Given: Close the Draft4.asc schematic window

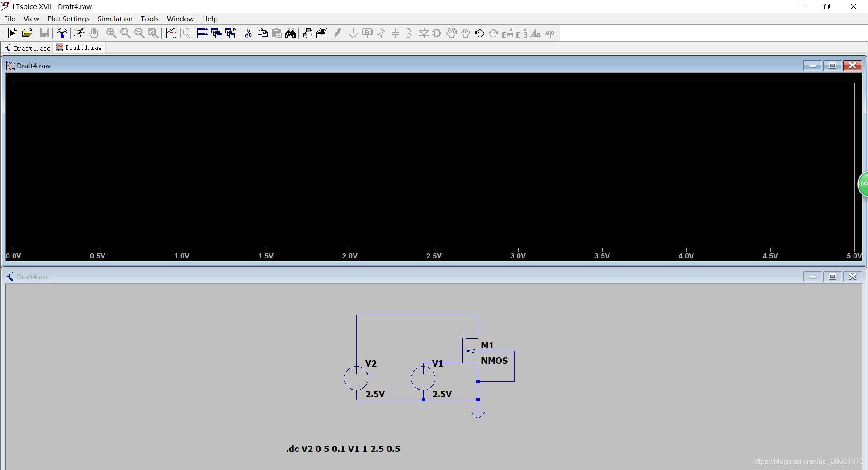Looking at the screenshot, I should coord(853,277).
